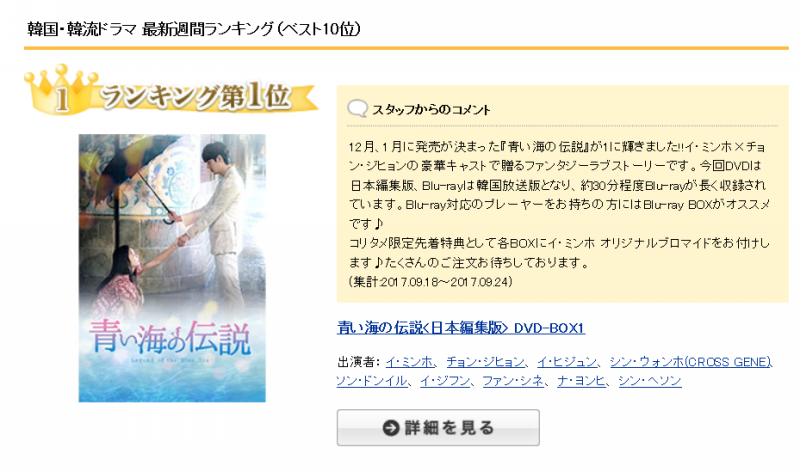Open cast link イ・ヒジュン

pos(567,362)
